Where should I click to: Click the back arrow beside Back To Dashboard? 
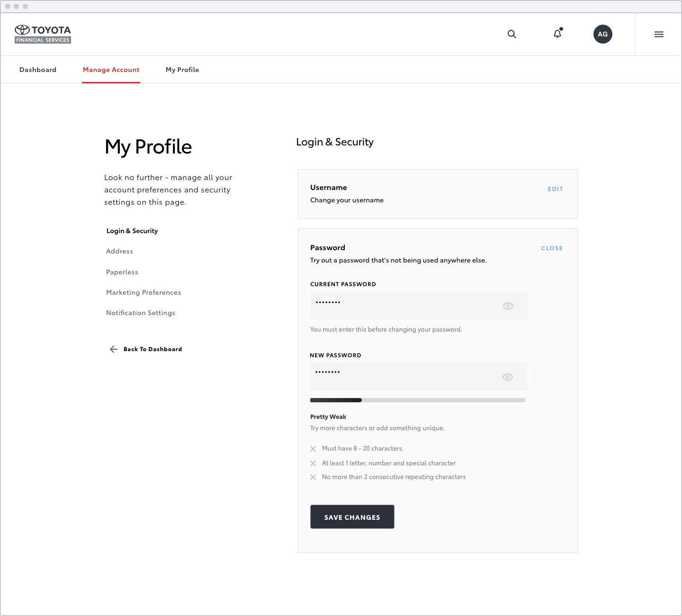click(114, 349)
